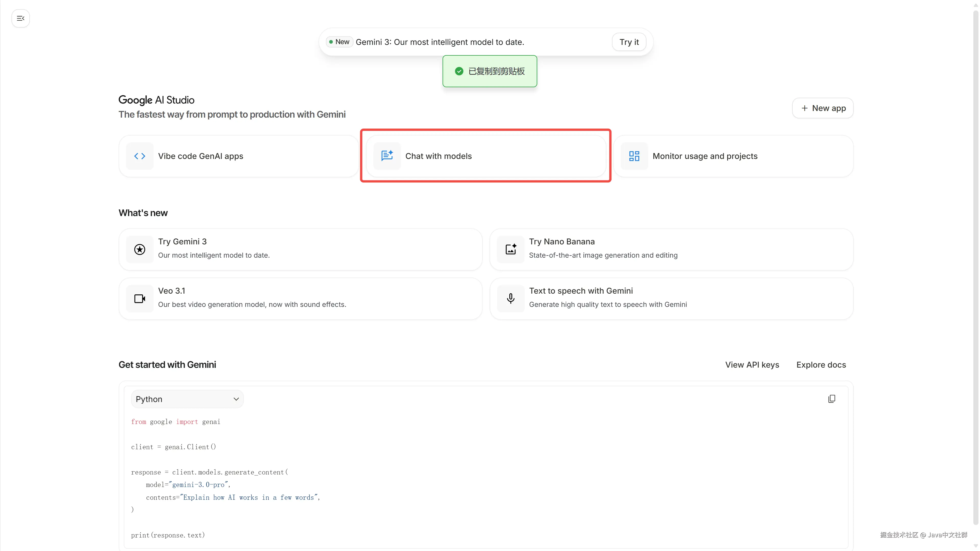Open Monitor usage and projects card

click(733, 156)
